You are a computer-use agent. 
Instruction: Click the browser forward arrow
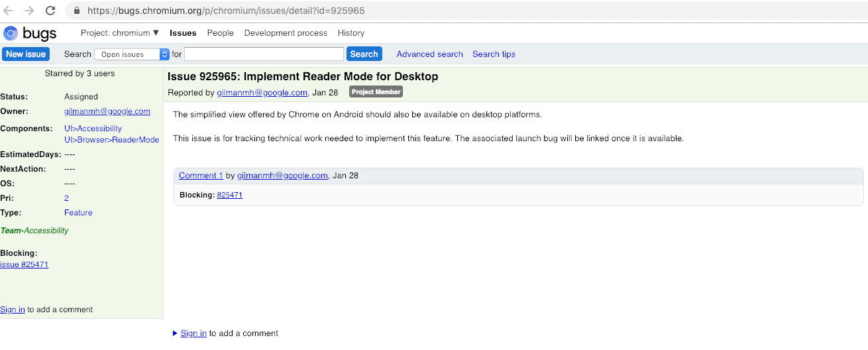[29, 11]
